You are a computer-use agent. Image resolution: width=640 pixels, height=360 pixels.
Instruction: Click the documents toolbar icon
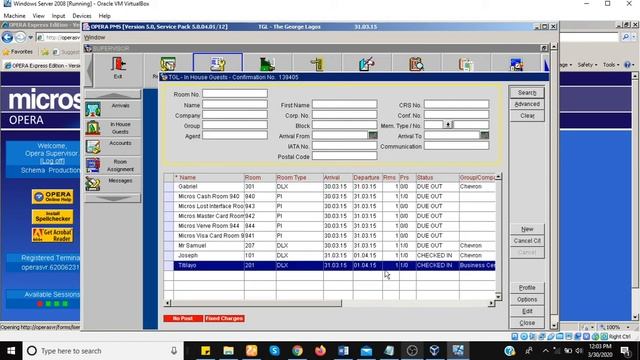point(466,64)
